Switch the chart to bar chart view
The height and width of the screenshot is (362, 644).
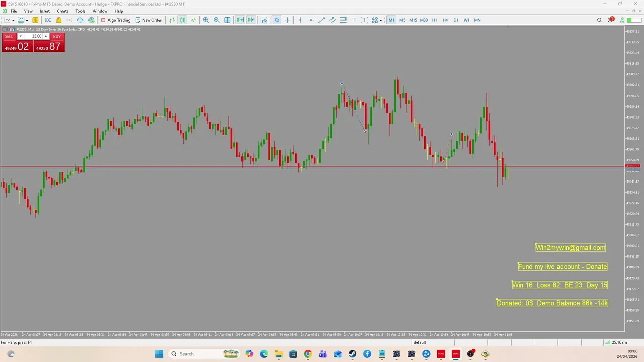point(172,20)
